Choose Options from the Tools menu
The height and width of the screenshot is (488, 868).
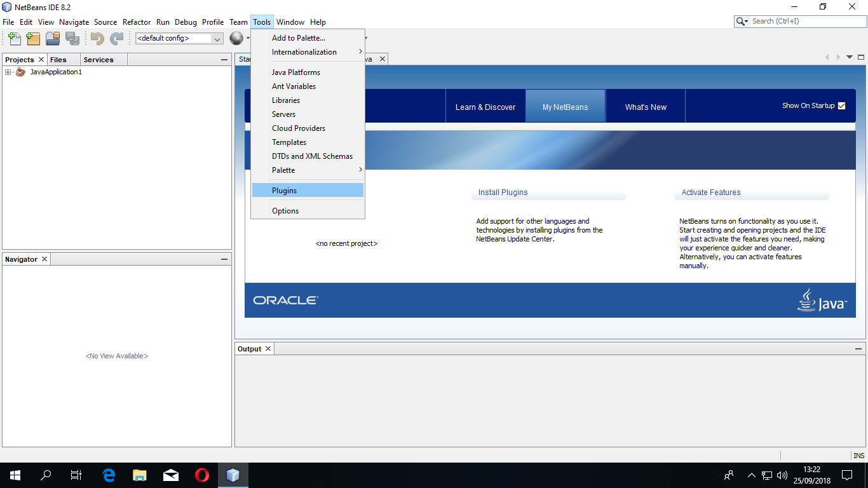tap(308, 211)
